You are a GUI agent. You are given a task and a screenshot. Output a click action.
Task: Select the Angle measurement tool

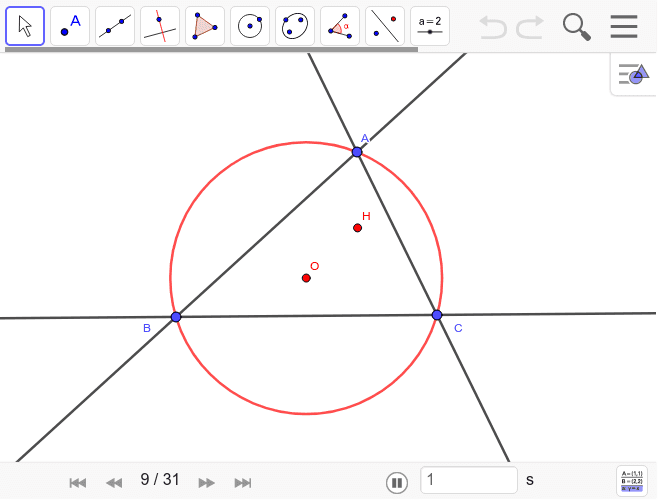[340, 26]
